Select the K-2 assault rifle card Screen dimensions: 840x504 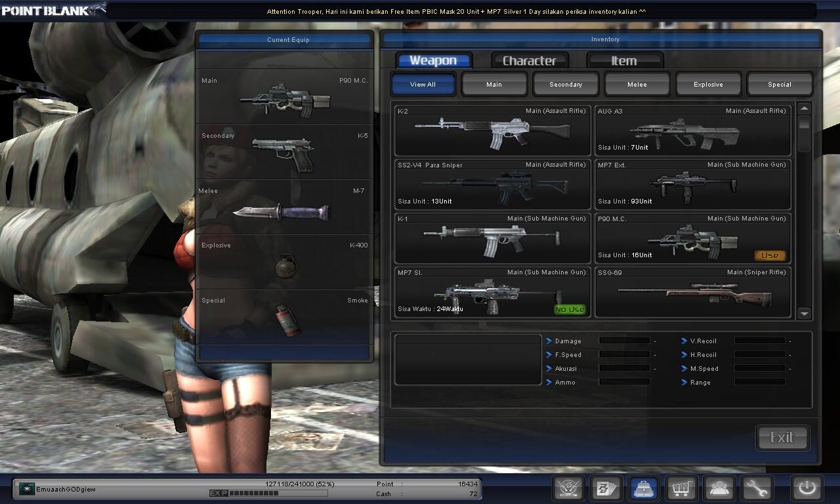click(x=493, y=130)
